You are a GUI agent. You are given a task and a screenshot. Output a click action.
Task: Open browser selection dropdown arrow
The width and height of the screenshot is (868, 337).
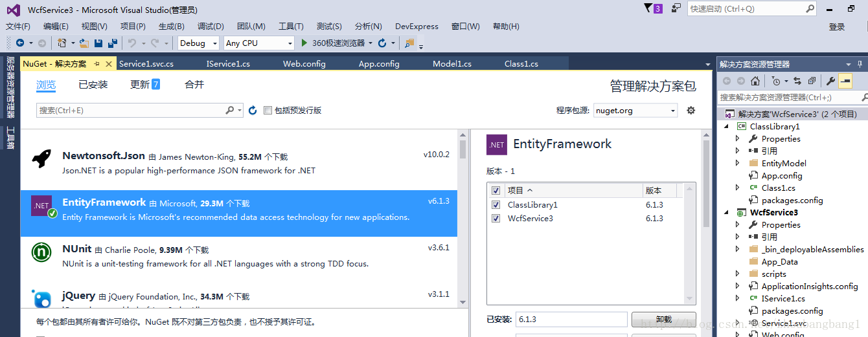[371, 43]
